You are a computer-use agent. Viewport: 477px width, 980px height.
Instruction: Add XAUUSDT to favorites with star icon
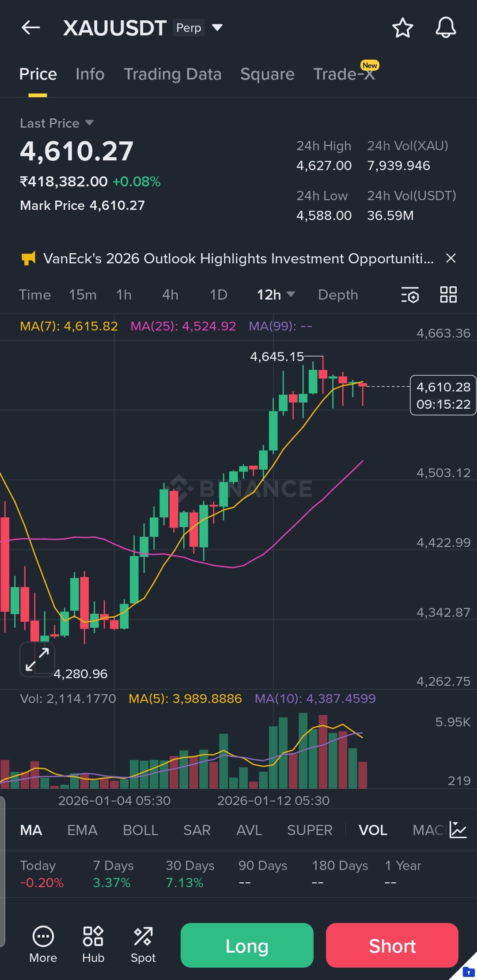tap(402, 28)
